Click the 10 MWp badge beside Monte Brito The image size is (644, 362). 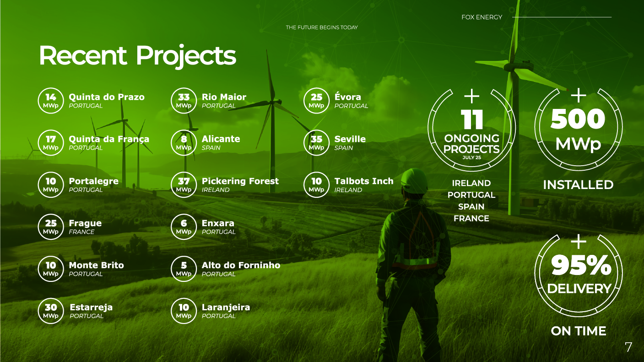click(51, 270)
